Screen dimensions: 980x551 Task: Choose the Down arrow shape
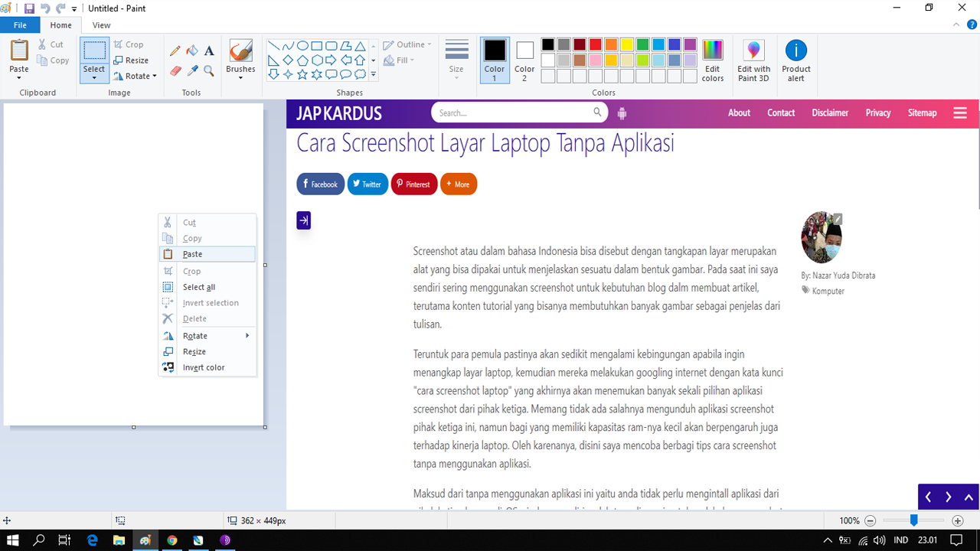tap(273, 74)
